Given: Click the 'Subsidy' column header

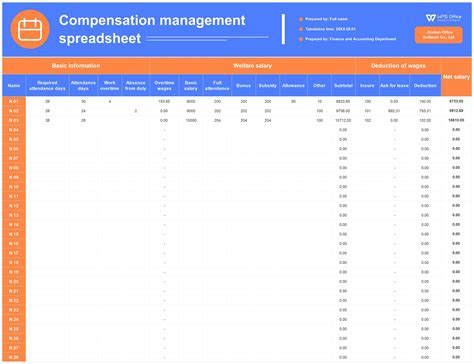Looking at the screenshot, I should [x=268, y=86].
